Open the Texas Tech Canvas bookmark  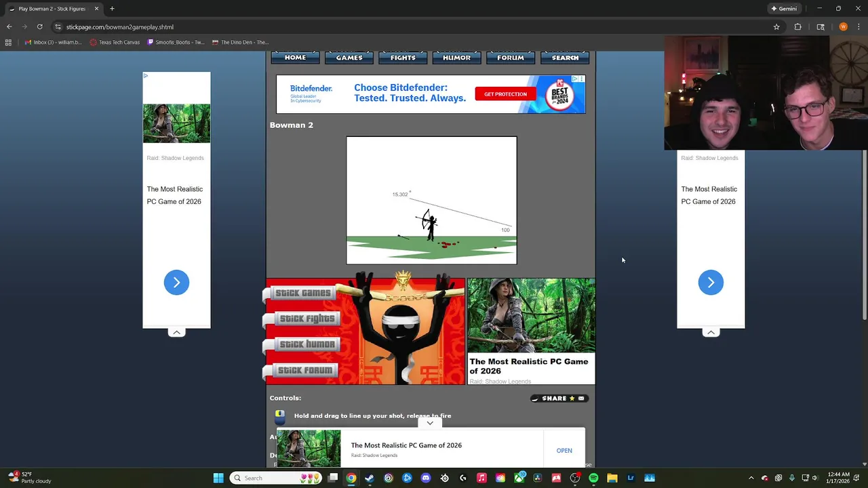115,42
